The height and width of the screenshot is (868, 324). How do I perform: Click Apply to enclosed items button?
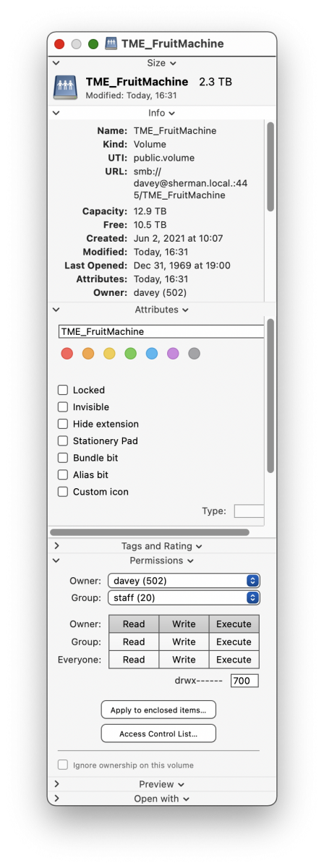pyautogui.click(x=158, y=710)
